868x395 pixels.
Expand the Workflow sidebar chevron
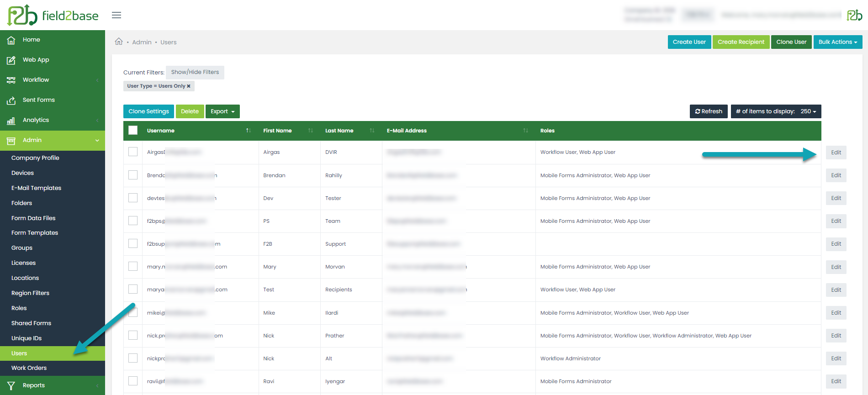(97, 80)
